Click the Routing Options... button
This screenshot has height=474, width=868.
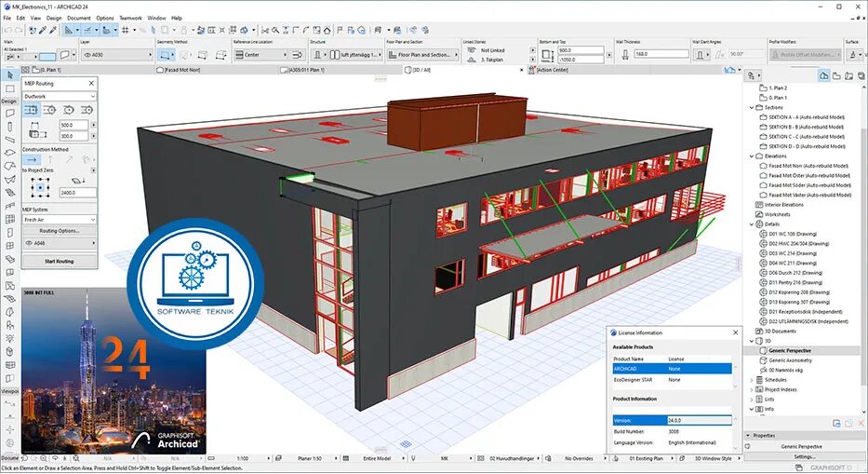[x=60, y=231]
